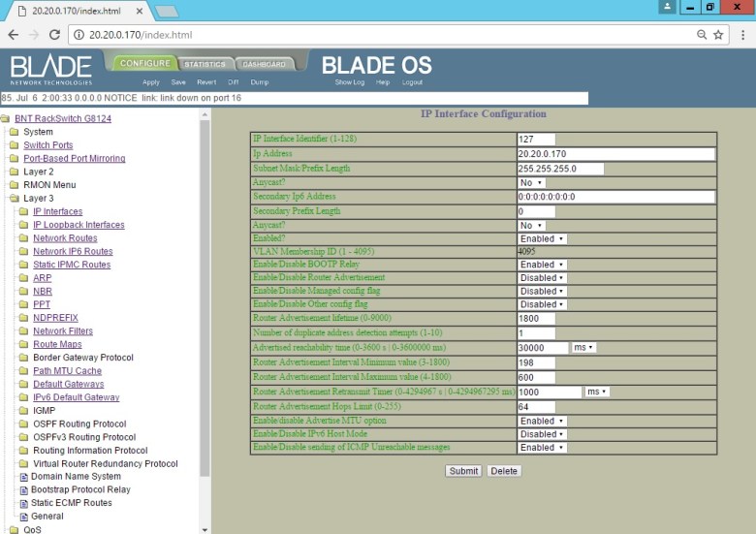756x534 pixels.
Task: Click the IP Interface Identifier field
Action: point(536,140)
